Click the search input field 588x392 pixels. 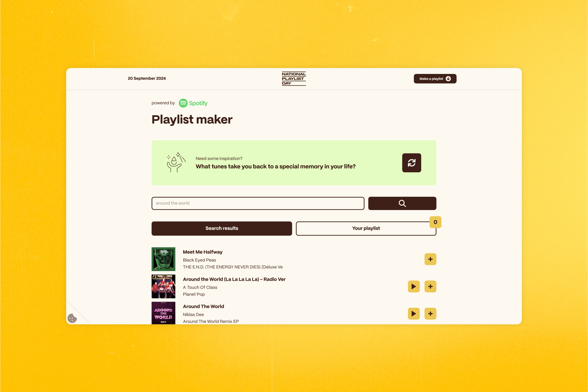tap(258, 203)
